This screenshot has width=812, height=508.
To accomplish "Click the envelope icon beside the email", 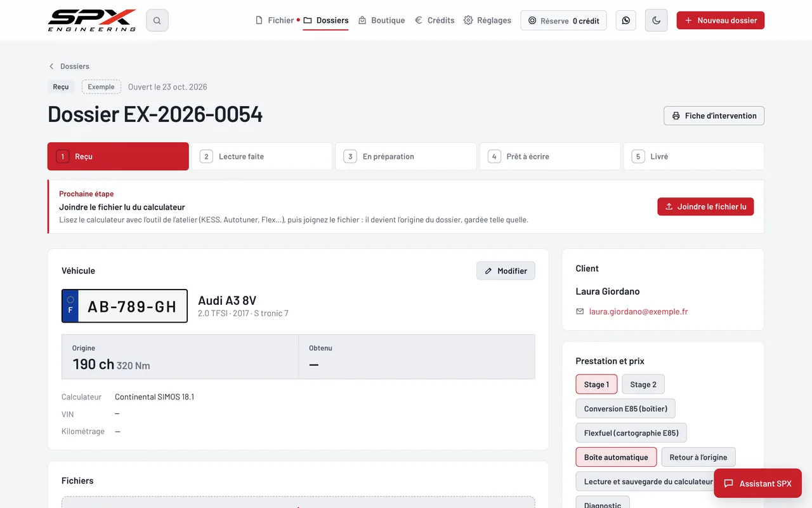I will pyautogui.click(x=580, y=312).
